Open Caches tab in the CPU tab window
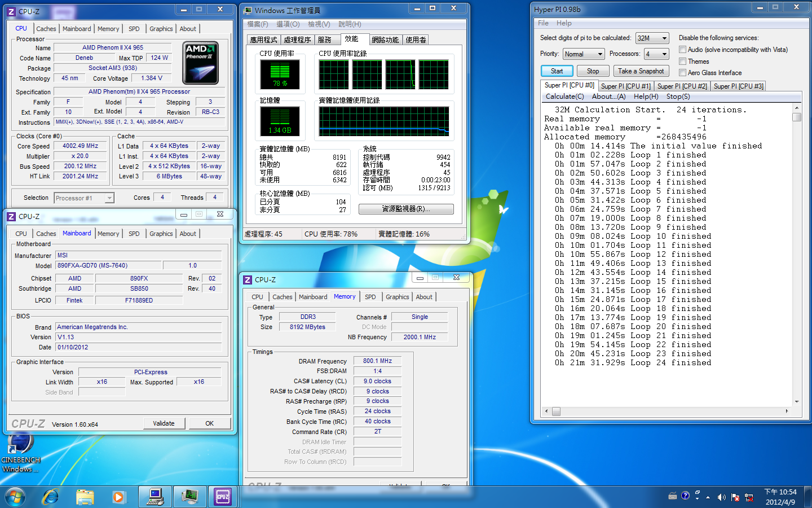 46,29
